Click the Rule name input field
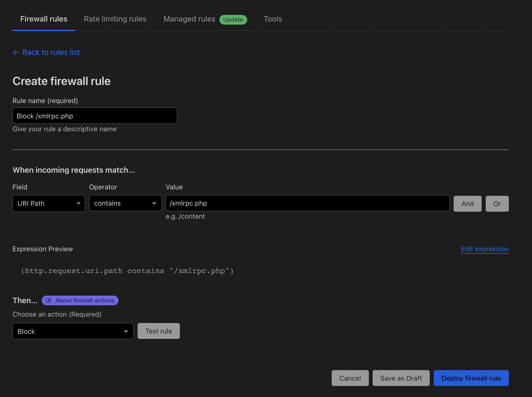 tap(94, 116)
